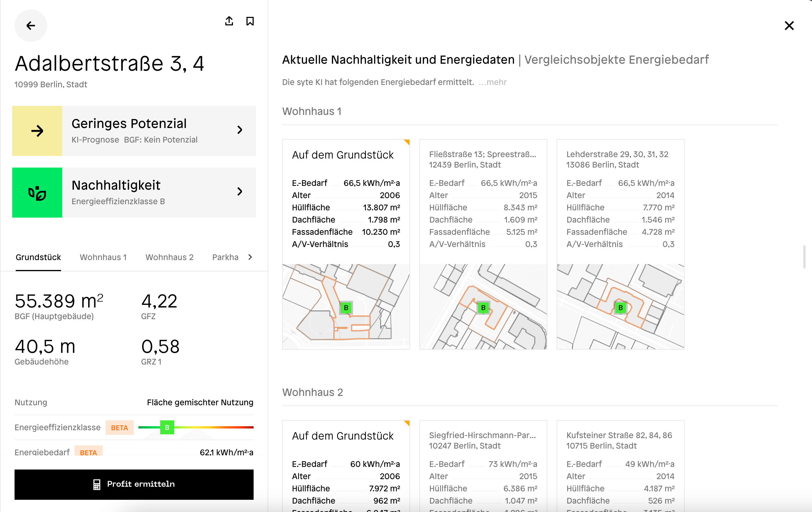This screenshot has width=812, height=512.
Task: Click the green leaf Nachhaltigkeit icon
Action: click(x=37, y=193)
